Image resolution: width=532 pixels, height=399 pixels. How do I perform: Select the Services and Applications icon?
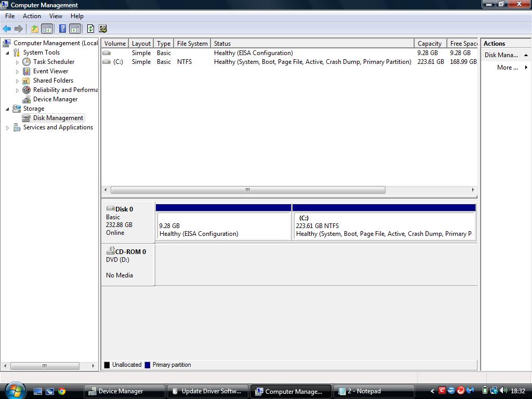[x=17, y=127]
